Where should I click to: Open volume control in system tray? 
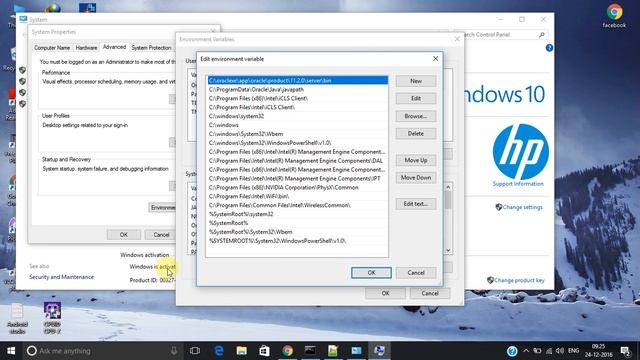560,351
